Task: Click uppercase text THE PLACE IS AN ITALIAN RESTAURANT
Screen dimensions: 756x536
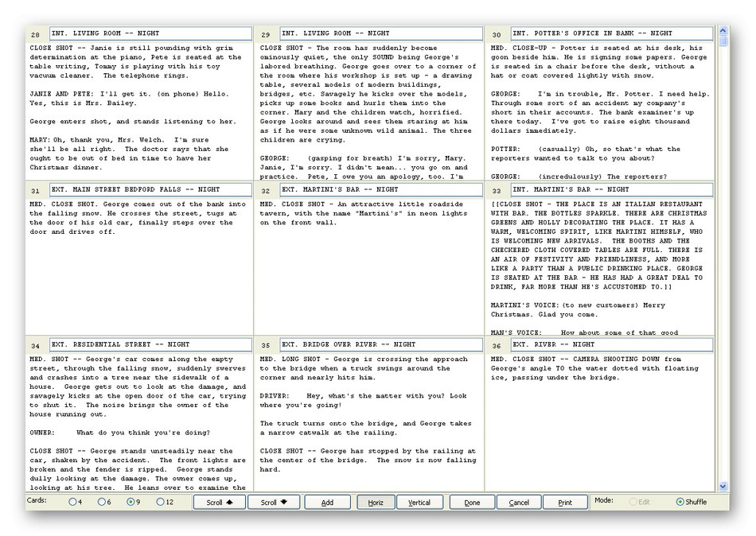Action: [x=598, y=246]
